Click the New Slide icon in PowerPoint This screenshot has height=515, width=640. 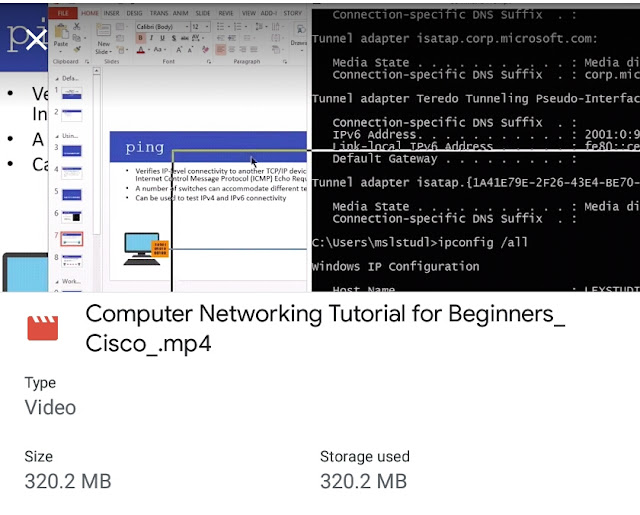tap(103, 32)
